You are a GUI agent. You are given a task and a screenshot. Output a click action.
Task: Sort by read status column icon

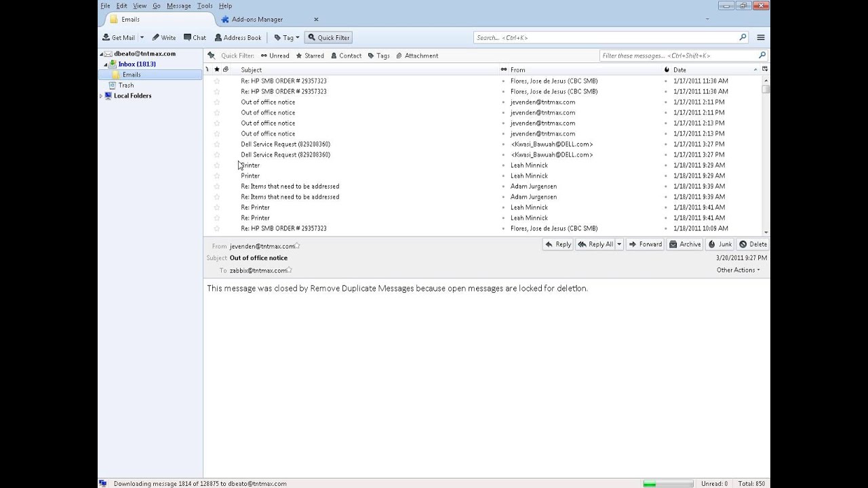[504, 70]
